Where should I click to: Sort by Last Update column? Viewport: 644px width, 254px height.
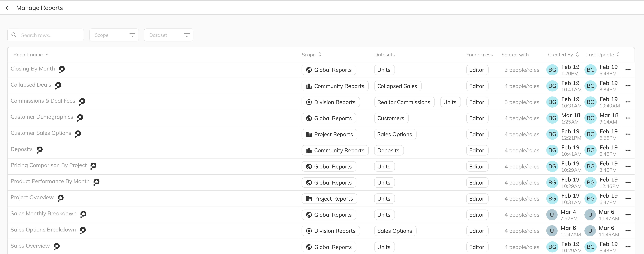click(x=603, y=55)
